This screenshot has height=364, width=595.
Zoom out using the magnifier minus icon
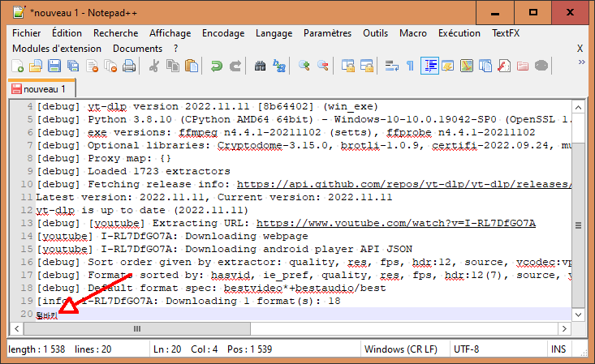(323, 66)
